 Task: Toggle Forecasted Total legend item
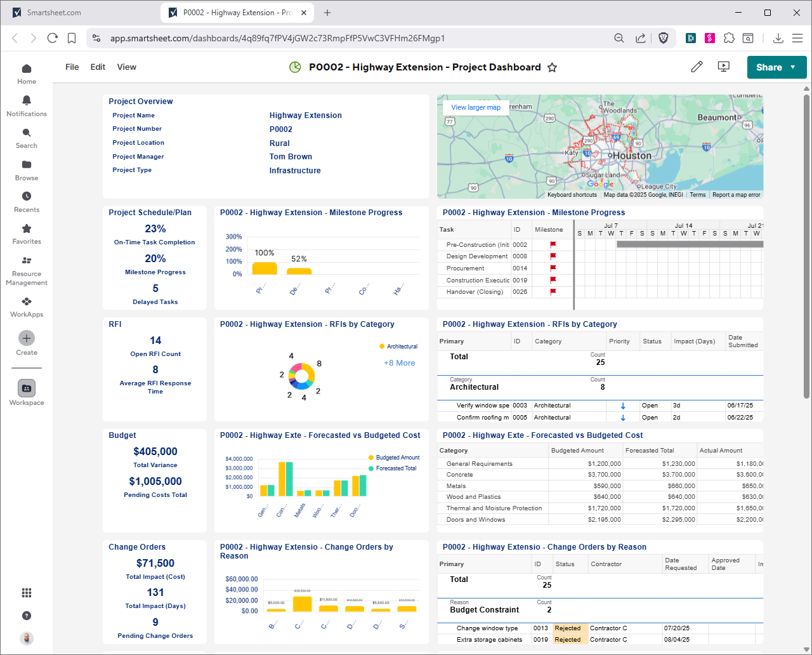[x=396, y=468]
